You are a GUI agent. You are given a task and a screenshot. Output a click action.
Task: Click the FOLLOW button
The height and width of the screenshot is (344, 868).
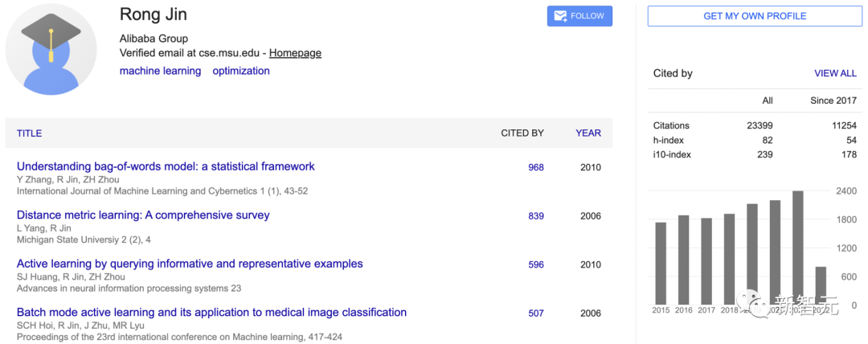tap(579, 16)
